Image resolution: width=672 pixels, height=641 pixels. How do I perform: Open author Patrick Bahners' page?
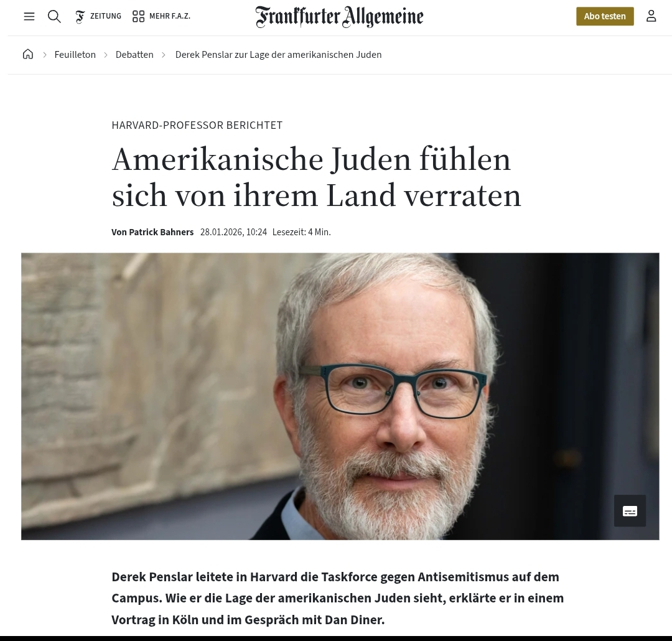[x=161, y=232]
